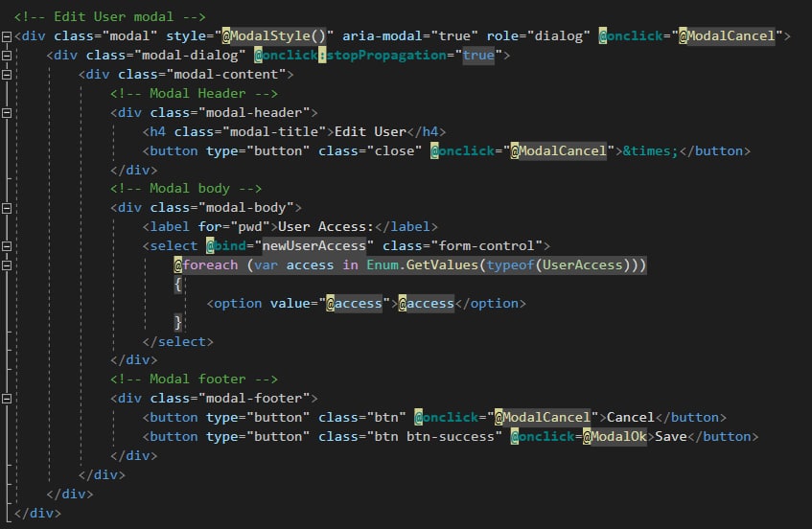Viewport: 812px width, 529px height.
Task: Click the '@ModalOk' handler reference
Action: [x=615, y=437]
